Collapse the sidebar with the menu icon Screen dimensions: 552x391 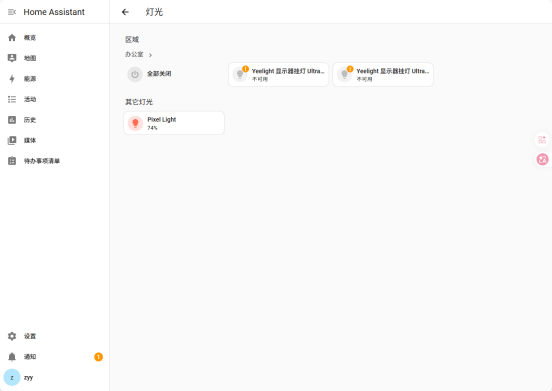(x=12, y=12)
